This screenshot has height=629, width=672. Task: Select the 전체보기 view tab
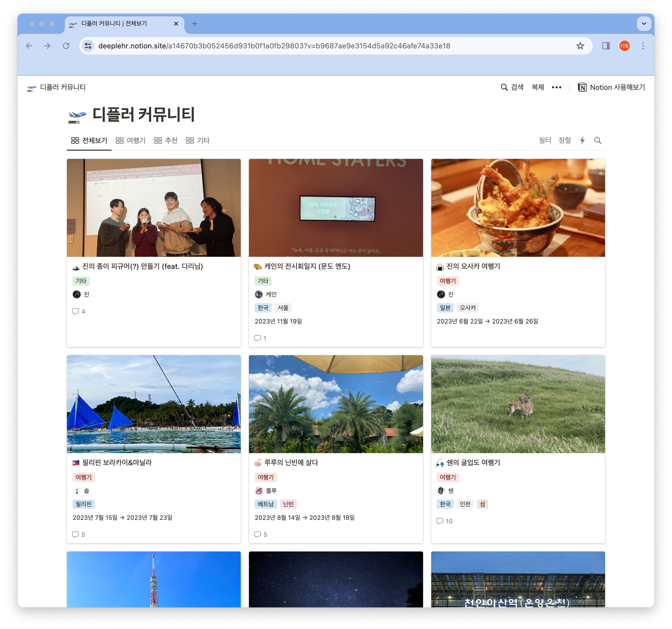tap(89, 140)
